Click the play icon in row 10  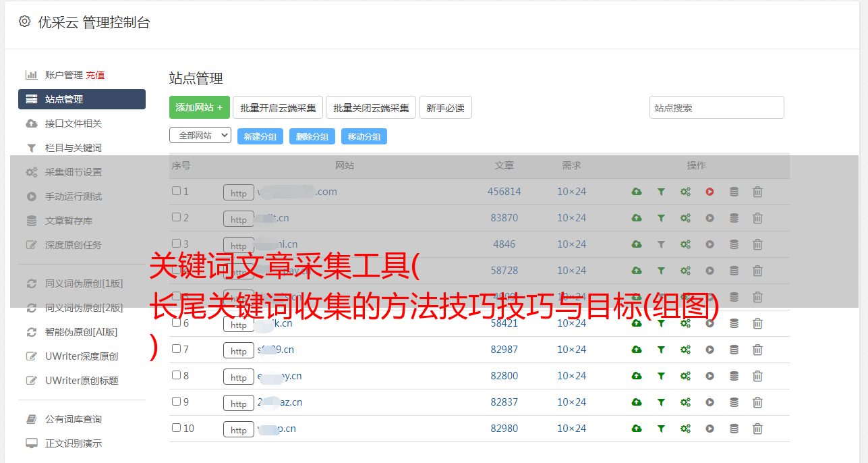710,429
